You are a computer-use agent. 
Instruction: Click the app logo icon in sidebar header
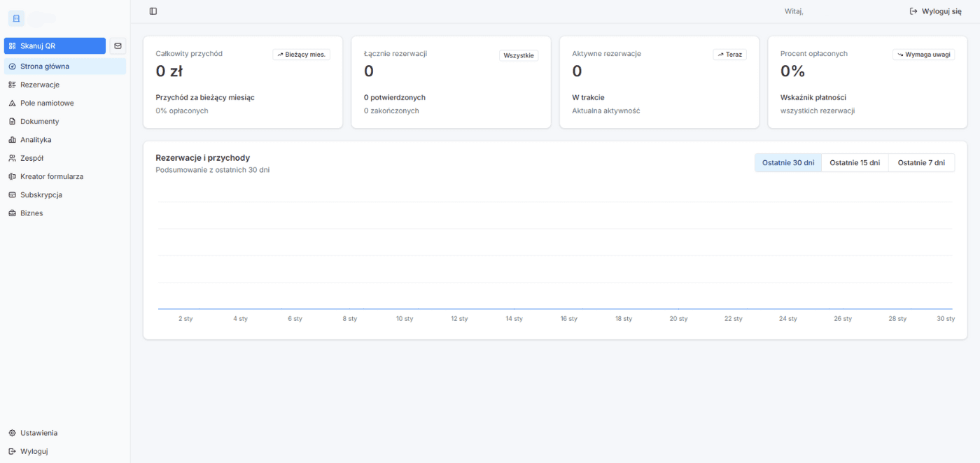[x=16, y=18]
